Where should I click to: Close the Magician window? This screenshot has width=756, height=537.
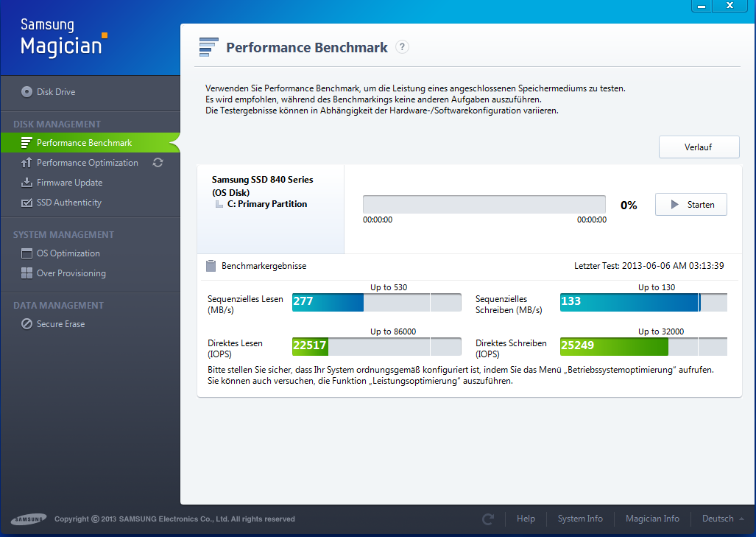(x=730, y=6)
